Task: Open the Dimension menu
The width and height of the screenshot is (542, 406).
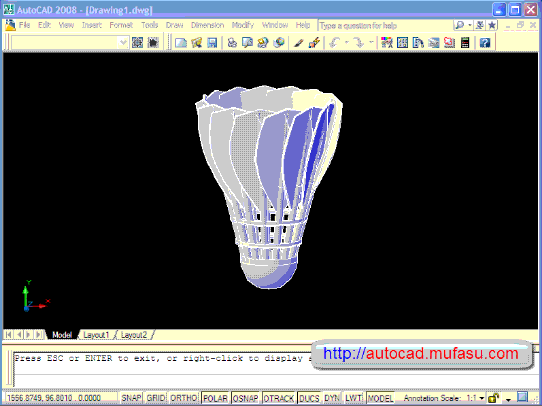Action: pyautogui.click(x=207, y=25)
